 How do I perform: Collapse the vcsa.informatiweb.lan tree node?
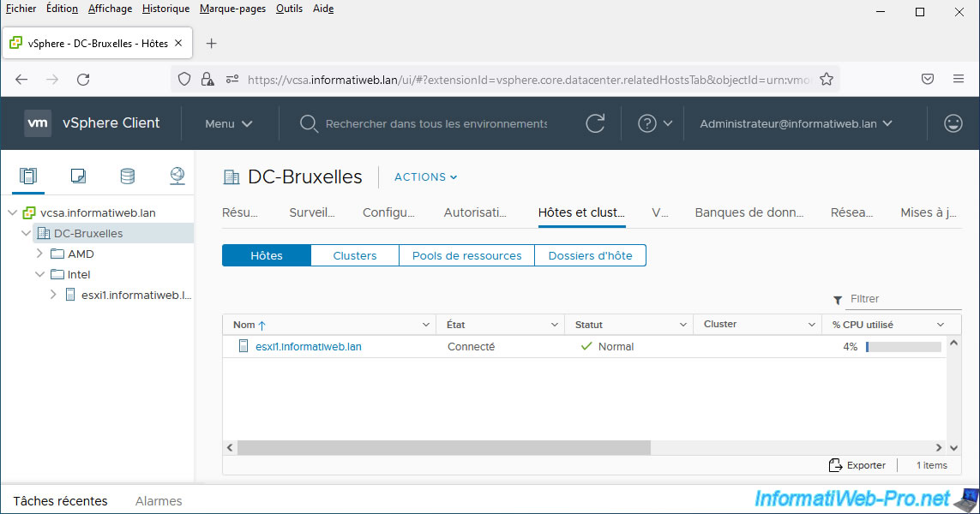[x=13, y=213]
